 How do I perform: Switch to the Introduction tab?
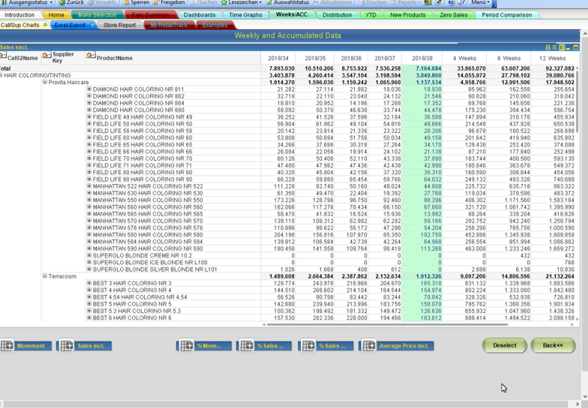point(20,15)
